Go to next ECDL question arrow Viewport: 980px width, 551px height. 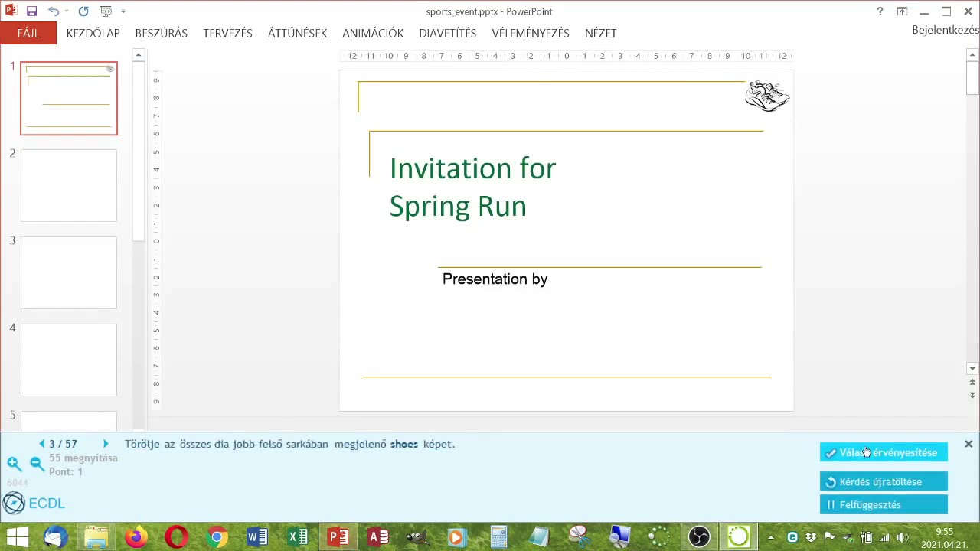(x=106, y=444)
